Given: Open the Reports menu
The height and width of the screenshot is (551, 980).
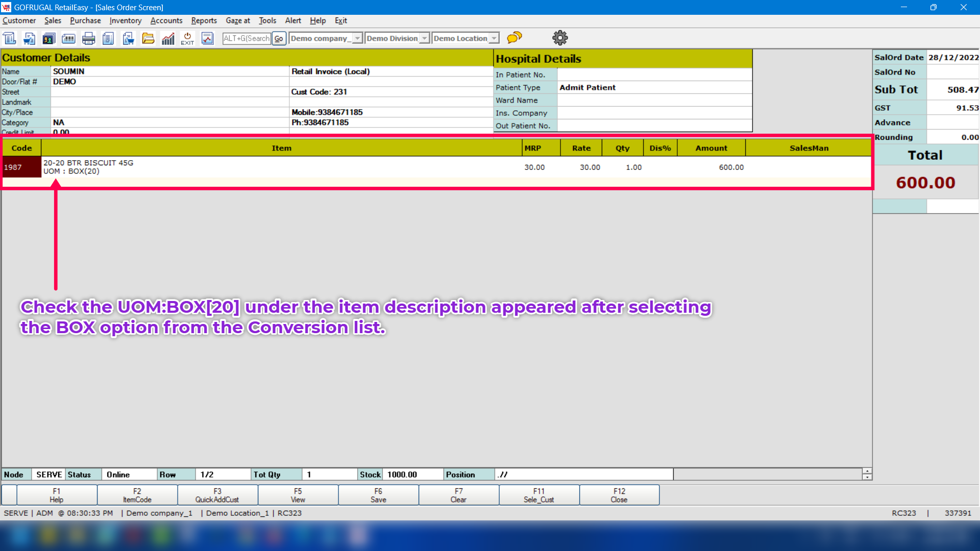Looking at the screenshot, I should pyautogui.click(x=204, y=20).
